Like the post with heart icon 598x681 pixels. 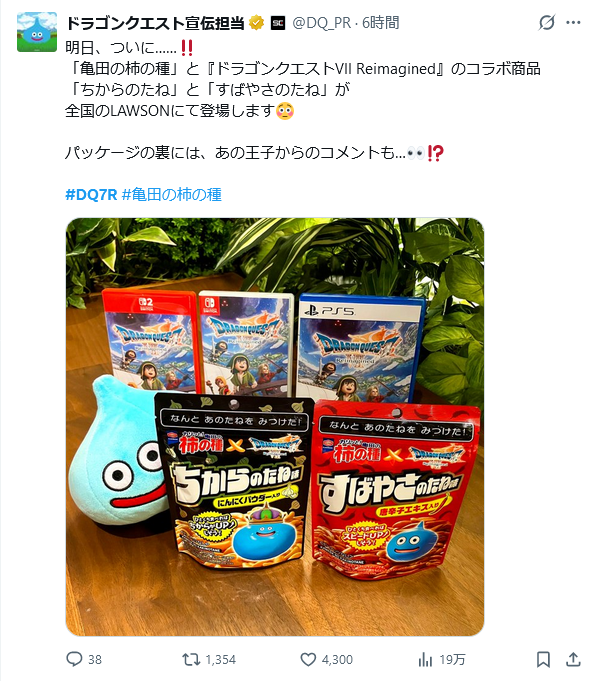point(308,660)
